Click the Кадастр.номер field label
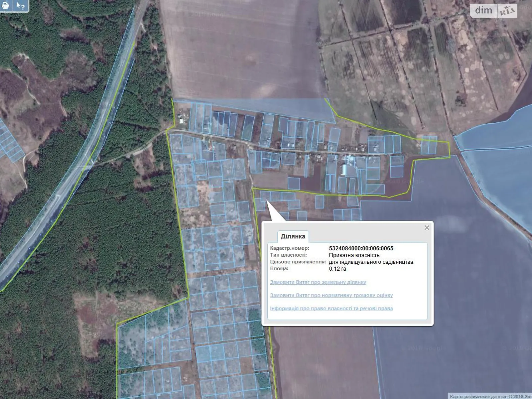 [289, 248]
